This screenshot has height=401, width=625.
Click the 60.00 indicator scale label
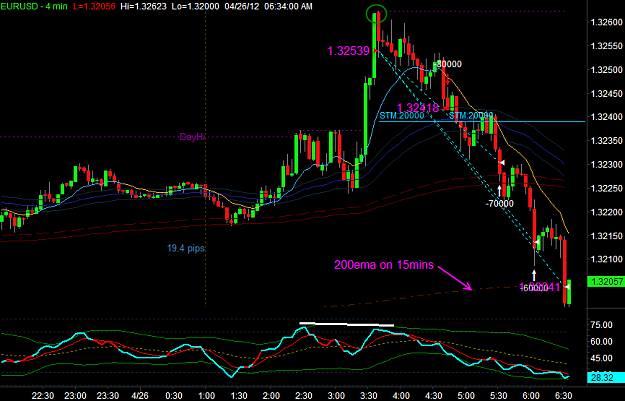pyautogui.click(x=601, y=342)
